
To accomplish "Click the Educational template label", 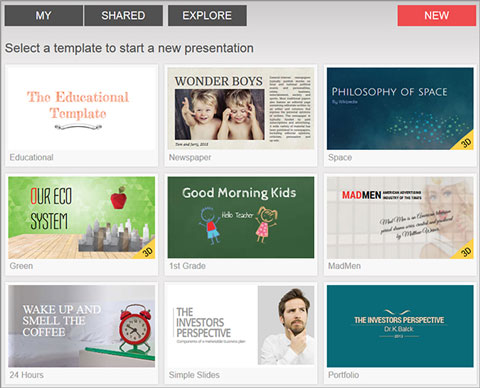I will tap(31, 157).
